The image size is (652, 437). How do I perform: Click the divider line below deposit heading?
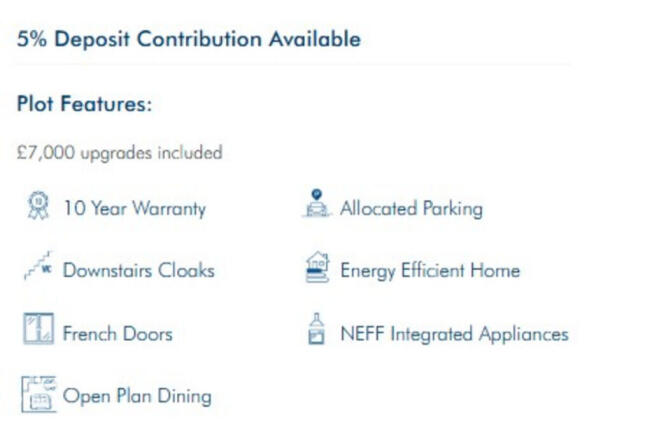pos(293,64)
